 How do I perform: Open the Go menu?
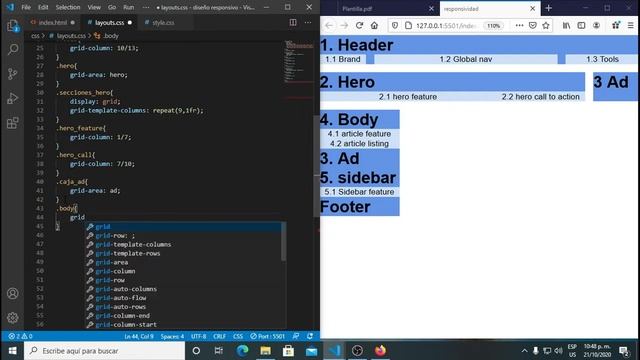pos(112,7)
